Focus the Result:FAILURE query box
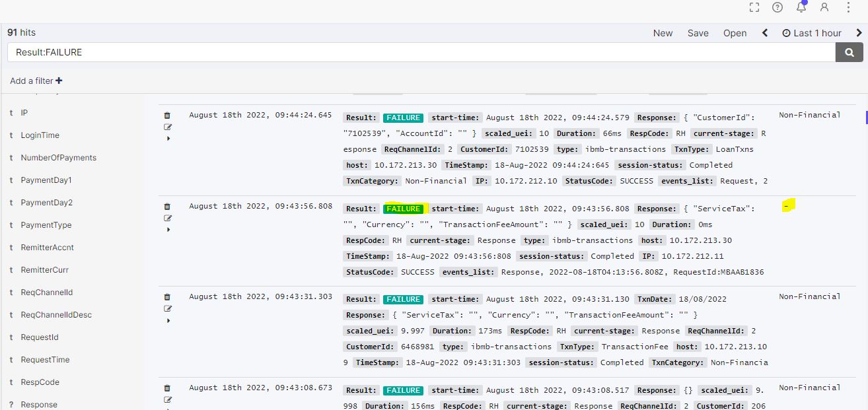Image resolution: width=868 pixels, height=410 pixels. coord(420,52)
